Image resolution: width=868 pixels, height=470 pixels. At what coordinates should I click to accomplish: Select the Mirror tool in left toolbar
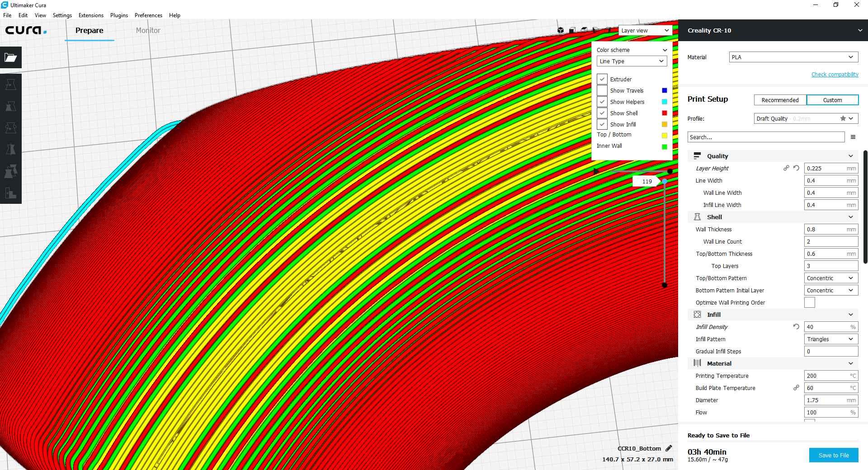click(11, 150)
